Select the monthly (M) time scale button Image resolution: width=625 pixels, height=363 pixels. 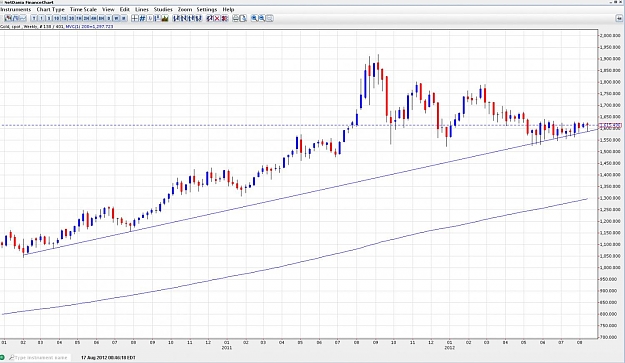124,18
